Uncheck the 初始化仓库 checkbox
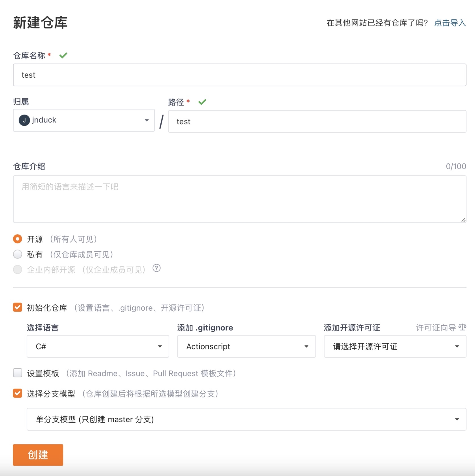The height and width of the screenshot is (476, 475). coord(17,307)
